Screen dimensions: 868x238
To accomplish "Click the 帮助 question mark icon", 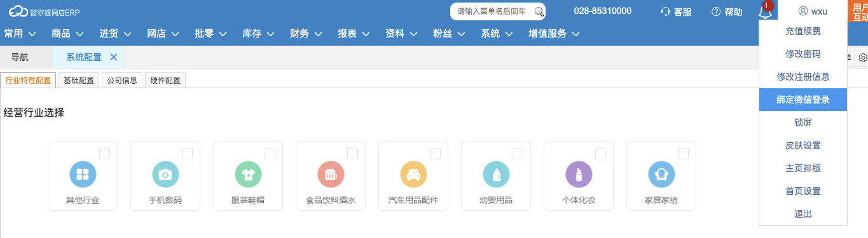I will click(716, 11).
